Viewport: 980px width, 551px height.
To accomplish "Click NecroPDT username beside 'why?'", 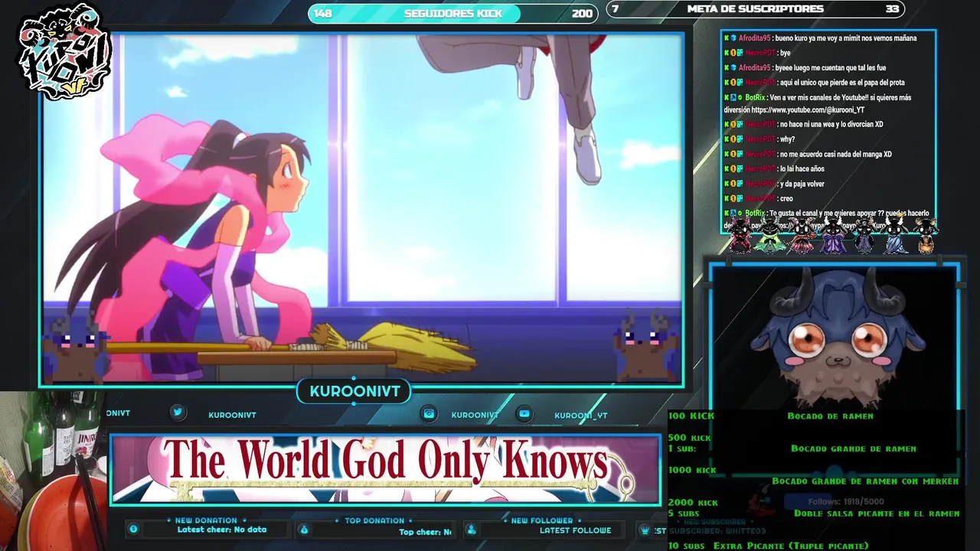I will 760,139.
